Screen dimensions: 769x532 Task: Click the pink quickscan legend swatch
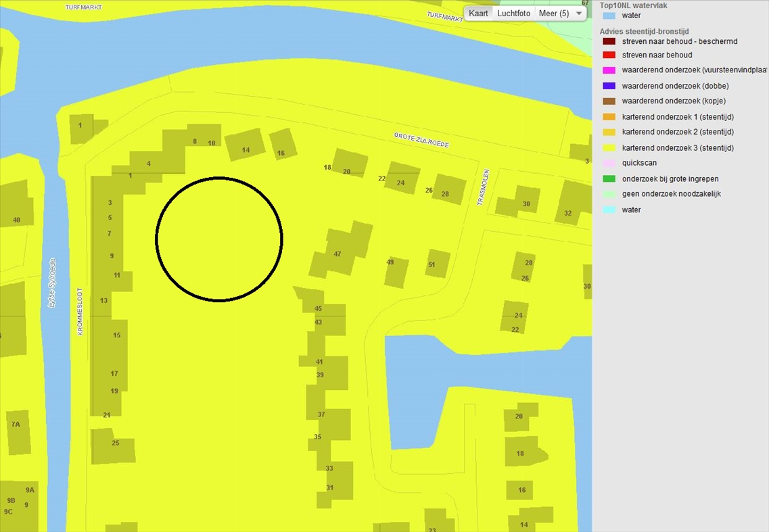pos(609,163)
